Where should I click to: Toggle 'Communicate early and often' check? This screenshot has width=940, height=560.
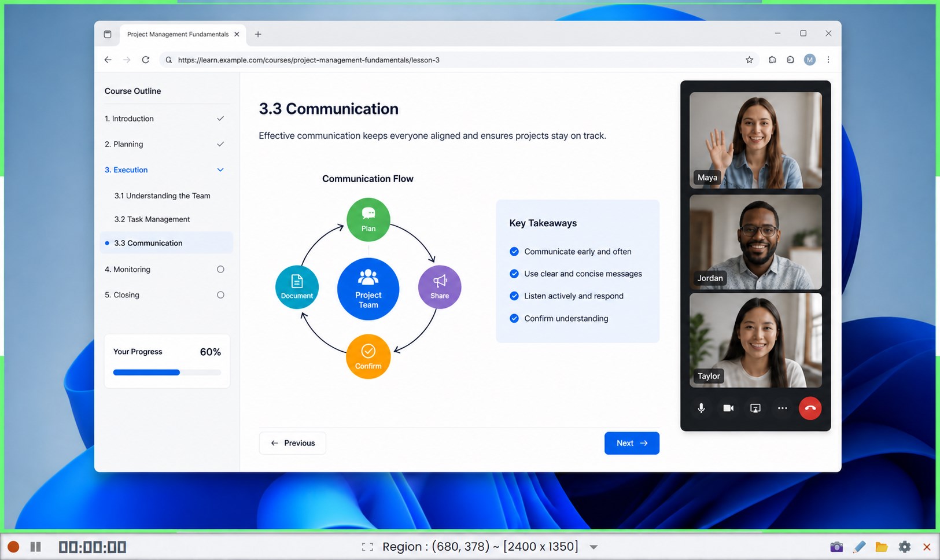tap(514, 252)
